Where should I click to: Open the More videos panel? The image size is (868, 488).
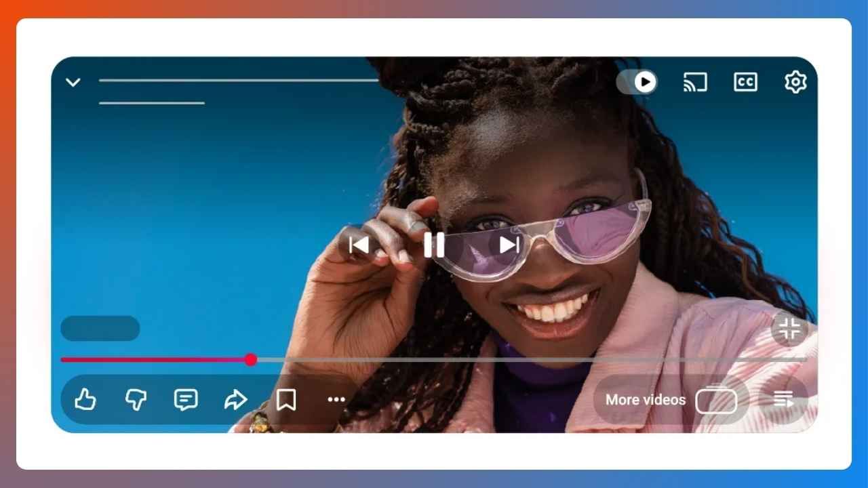point(646,400)
